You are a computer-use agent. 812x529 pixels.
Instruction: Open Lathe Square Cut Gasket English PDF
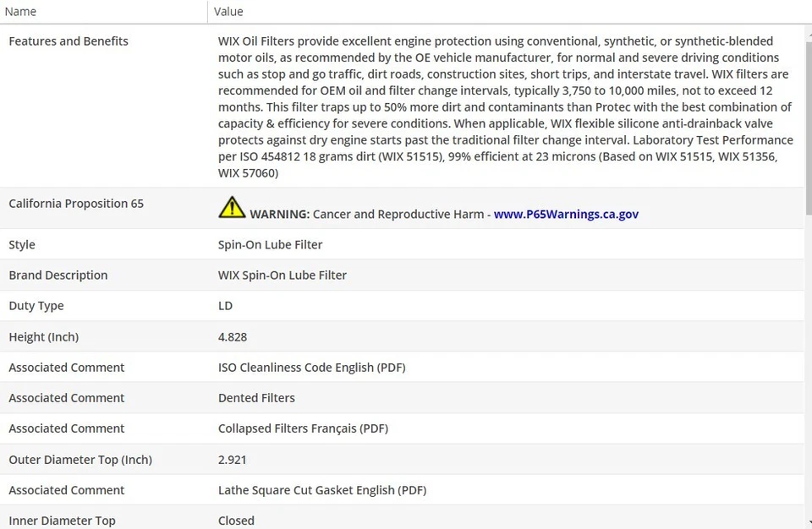point(321,490)
